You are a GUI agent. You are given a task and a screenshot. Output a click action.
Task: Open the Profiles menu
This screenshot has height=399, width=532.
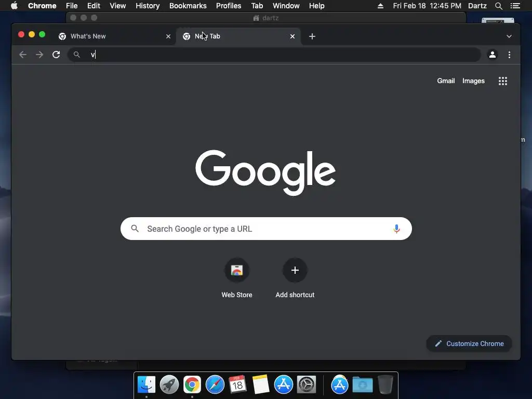click(229, 6)
